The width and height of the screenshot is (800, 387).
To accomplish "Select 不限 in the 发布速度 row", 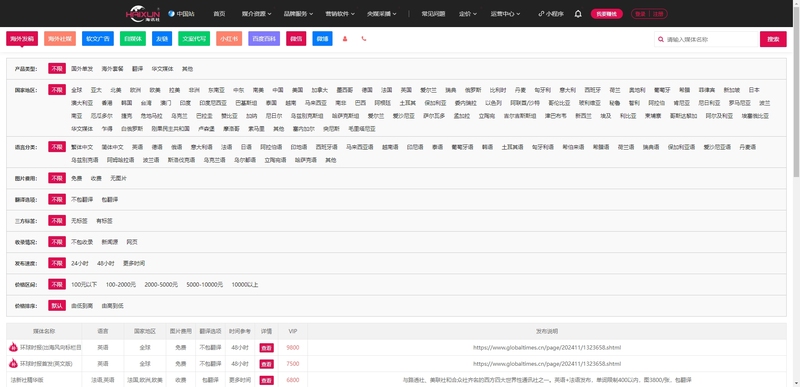I will click(57, 263).
